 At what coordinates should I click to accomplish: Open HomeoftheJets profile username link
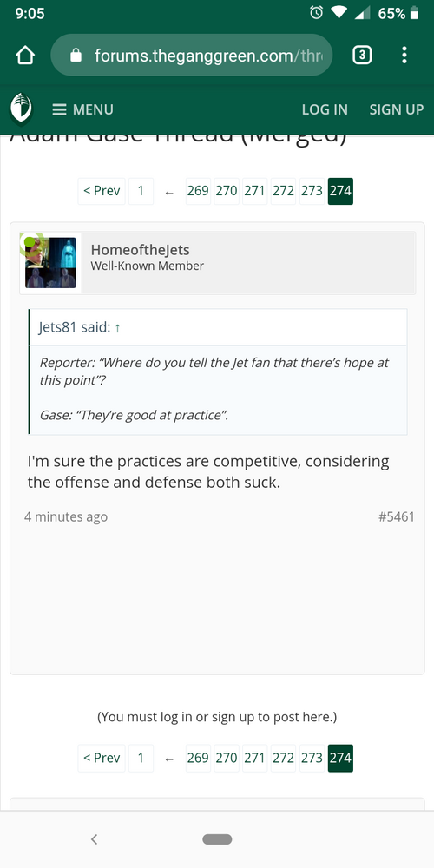(x=140, y=250)
